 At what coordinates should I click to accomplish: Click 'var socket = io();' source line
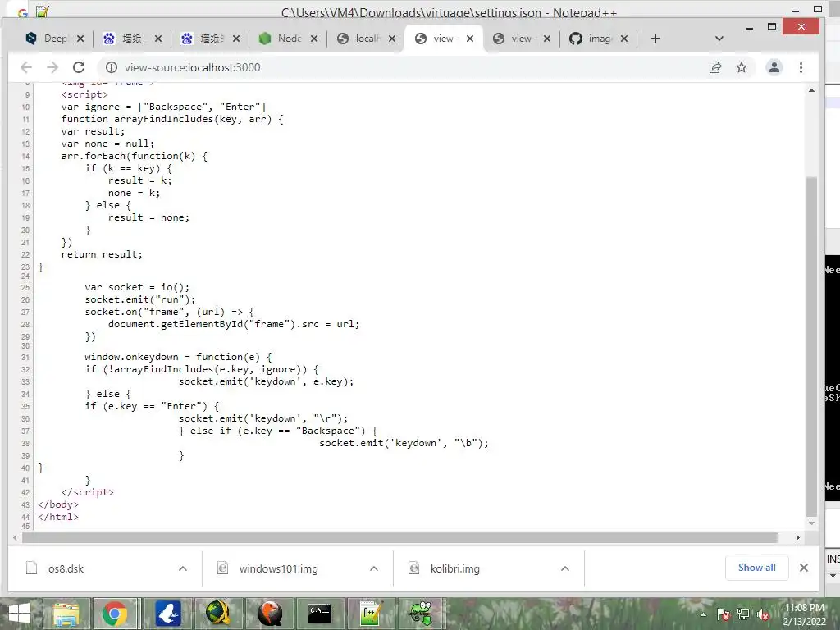137,287
